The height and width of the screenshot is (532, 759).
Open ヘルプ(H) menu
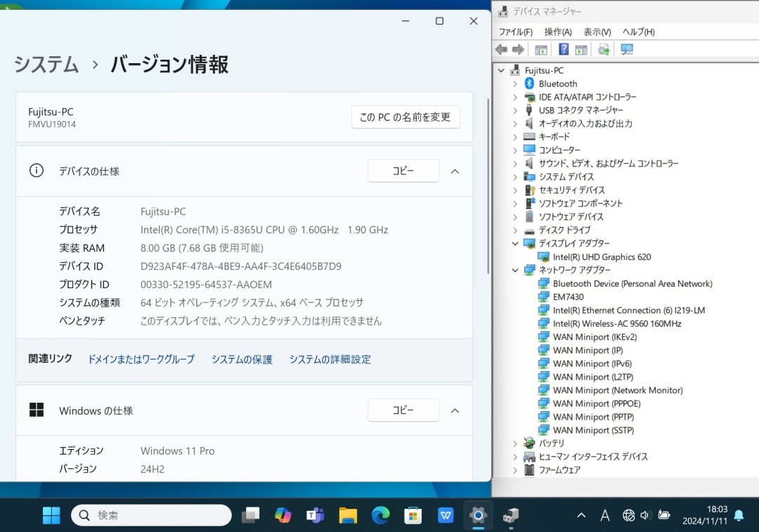pos(638,32)
